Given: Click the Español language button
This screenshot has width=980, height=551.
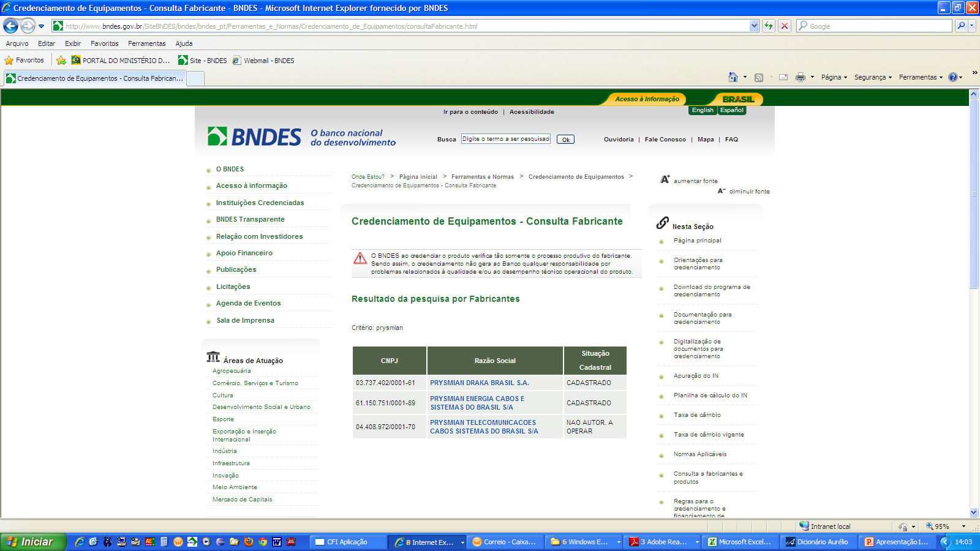Looking at the screenshot, I should (x=732, y=110).
